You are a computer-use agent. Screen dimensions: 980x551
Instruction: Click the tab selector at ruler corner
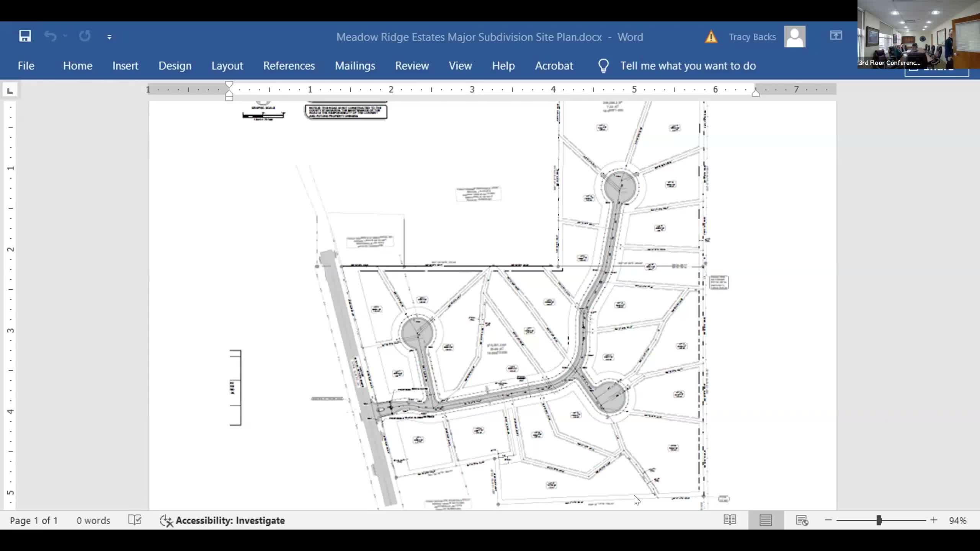[10, 91]
